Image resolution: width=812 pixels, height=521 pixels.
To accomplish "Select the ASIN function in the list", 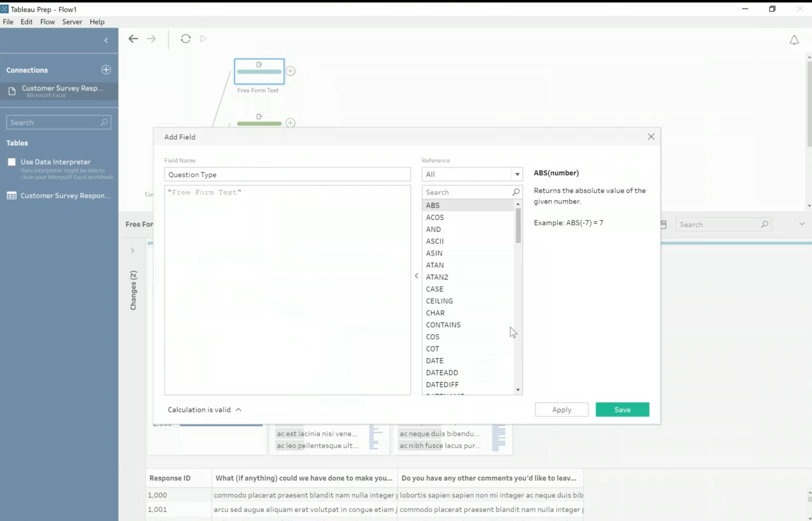I will click(x=468, y=253).
